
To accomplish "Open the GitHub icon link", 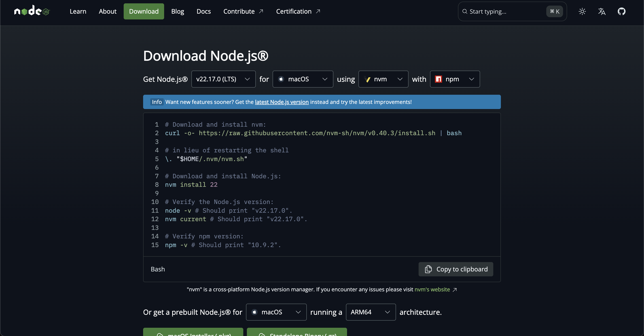I will [x=621, y=11].
